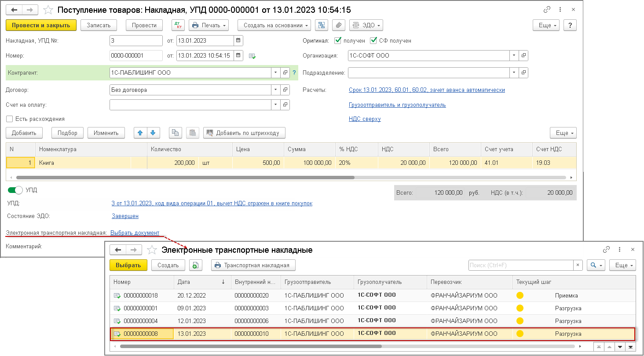Click the Дт/Кт postings icon
This screenshot has height=356, width=644.
click(x=178, y=25)
